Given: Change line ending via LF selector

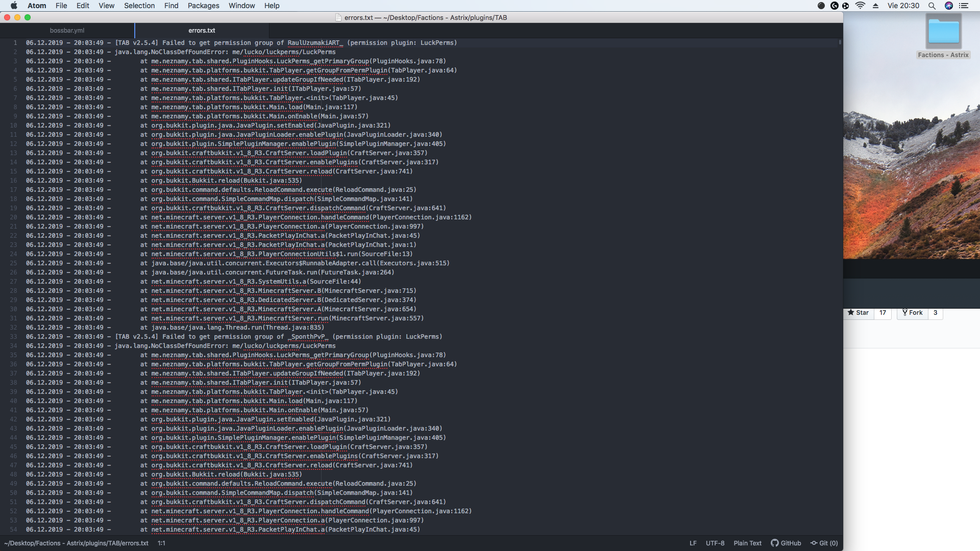Looking at the screenshot, I should [693, 543].
